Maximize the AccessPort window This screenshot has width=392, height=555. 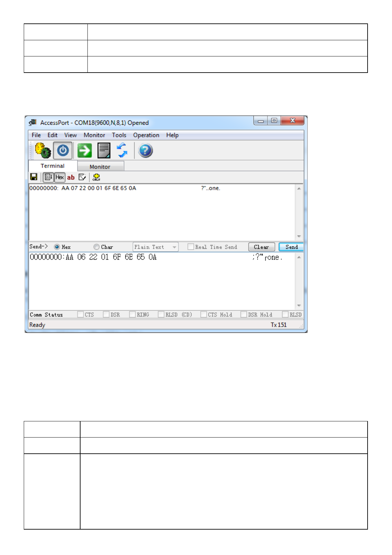[x=274, y=121]
